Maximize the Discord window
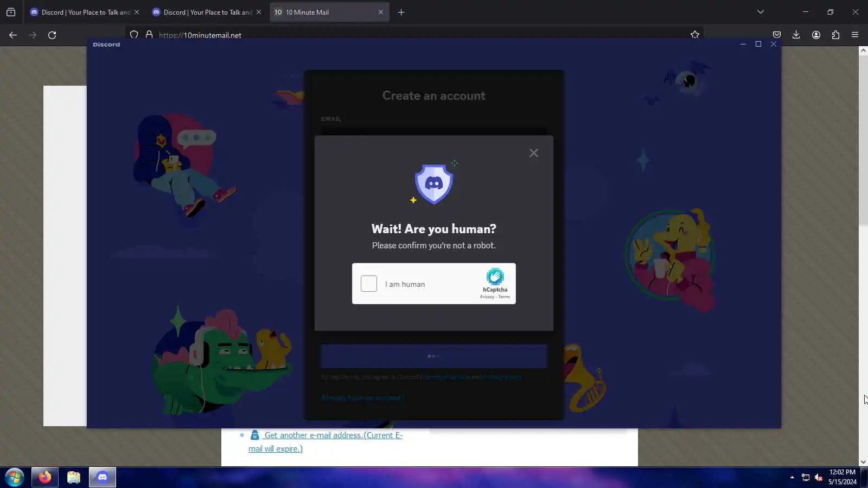This screenshot has height=488, width=868. [758, 44]
